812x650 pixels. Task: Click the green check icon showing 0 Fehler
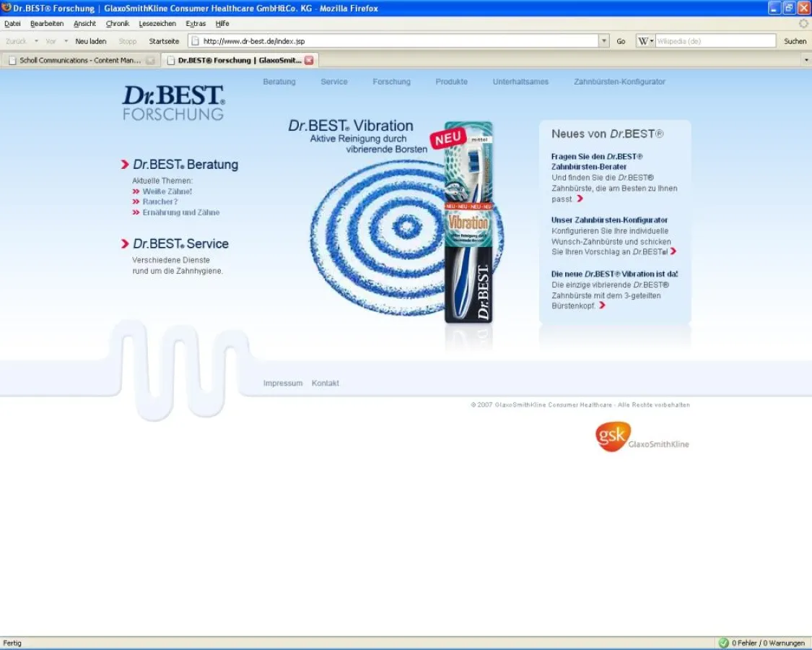coord(725,642)
